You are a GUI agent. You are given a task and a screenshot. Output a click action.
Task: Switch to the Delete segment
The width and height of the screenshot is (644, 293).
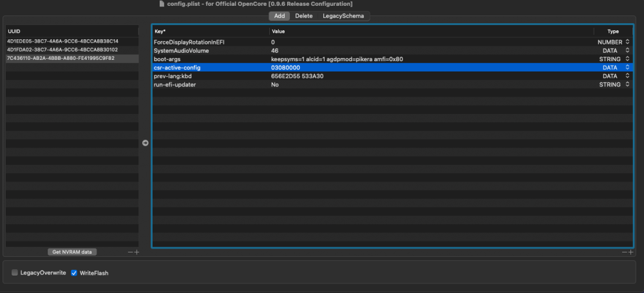[304, 16]
